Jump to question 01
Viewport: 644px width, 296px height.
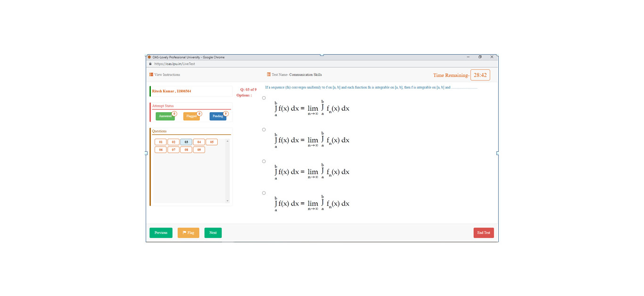point(161,142)
